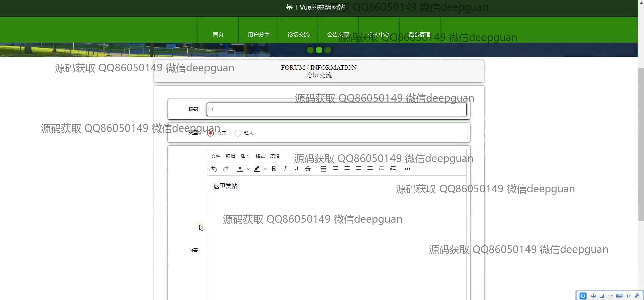This screenshot has width=644, height=300.
Task: Click the page vertical scrollbar
Action: click(x=641, y=145)
